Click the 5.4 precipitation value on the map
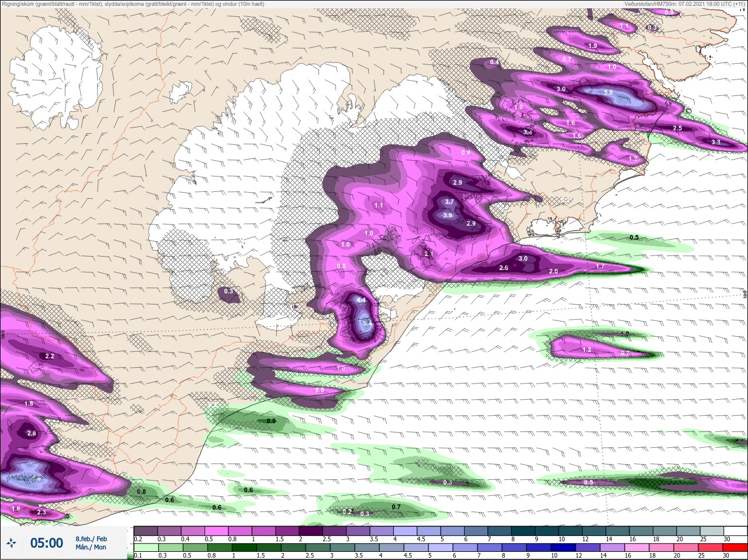 [367, 323]
